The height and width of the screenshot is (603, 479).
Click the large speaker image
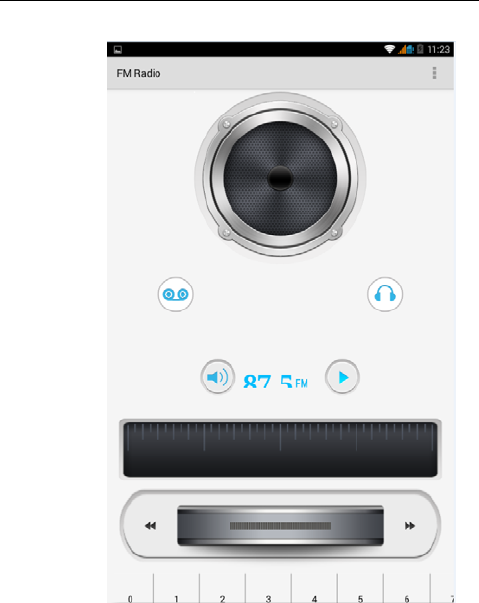(x=280, y=178)
